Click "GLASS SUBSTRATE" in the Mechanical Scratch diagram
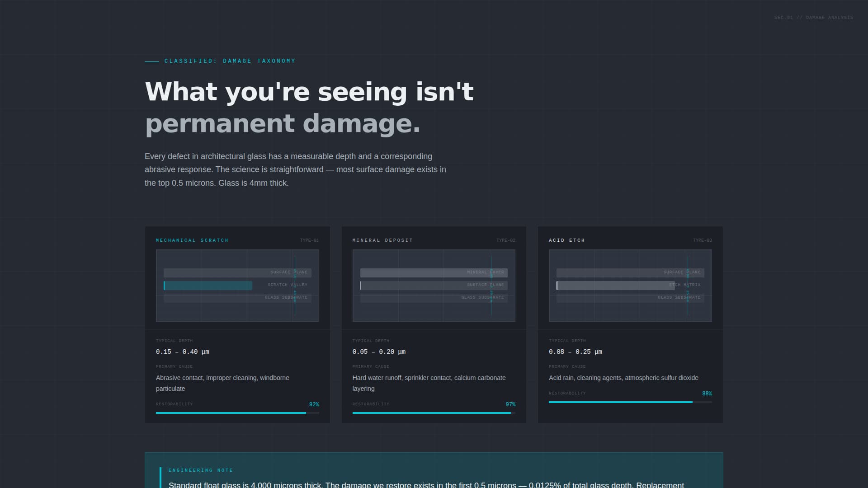Image resolution: width=868 pixels, height=488 pixels. (286, 298)
